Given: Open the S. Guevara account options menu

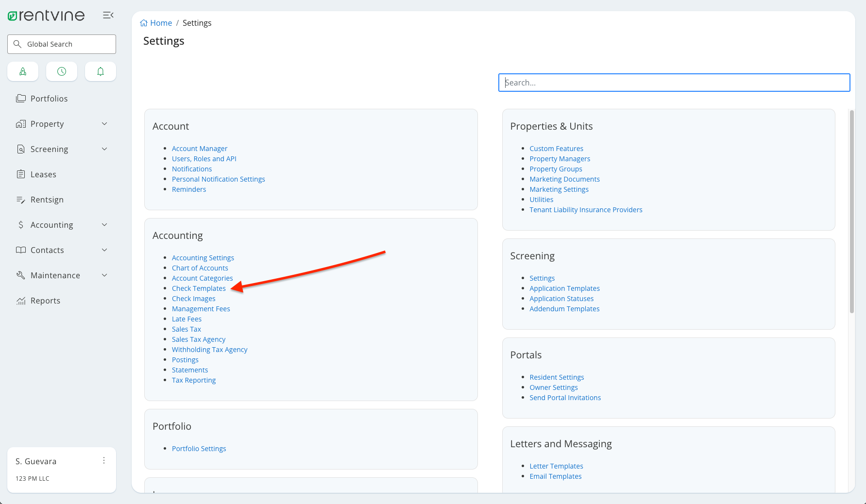Looking at the screenshot, I should 104,460.
